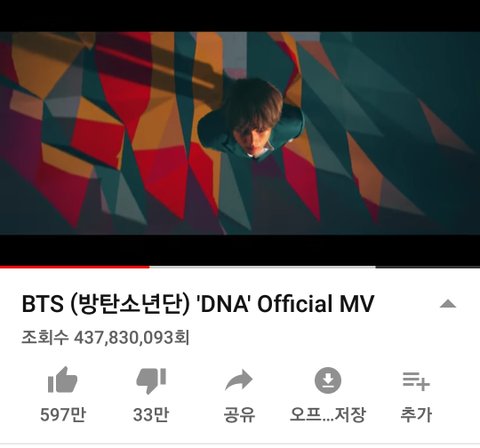
Task: Click the BTS 'DNA' Official MV title
Action: [197, 304]
